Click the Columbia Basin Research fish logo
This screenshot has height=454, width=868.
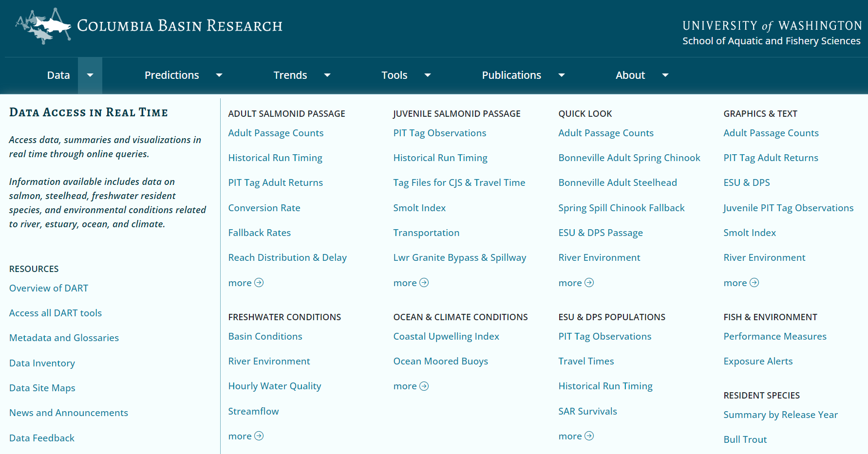click(44, 26)
